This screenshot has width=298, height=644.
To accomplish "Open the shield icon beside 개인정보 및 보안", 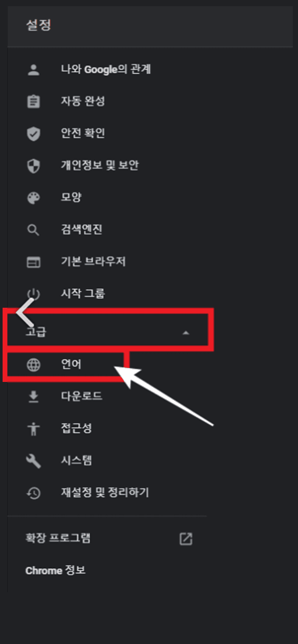I will pyautogui.click(x=34, y=166).
